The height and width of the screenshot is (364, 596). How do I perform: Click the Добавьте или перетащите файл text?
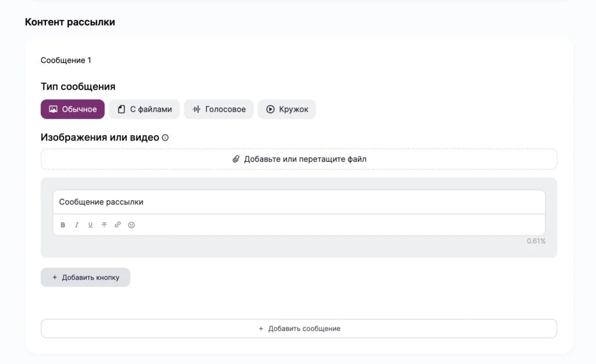click(305, 159)
